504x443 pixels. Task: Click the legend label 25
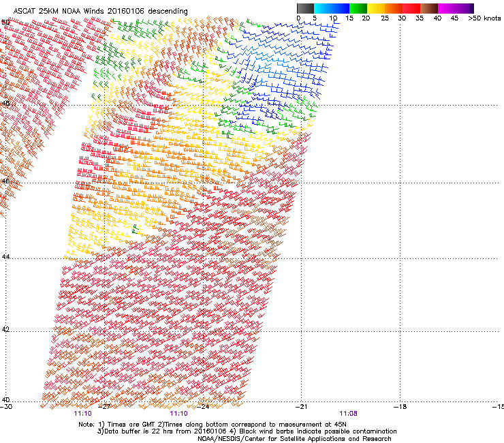click(385, 18)
